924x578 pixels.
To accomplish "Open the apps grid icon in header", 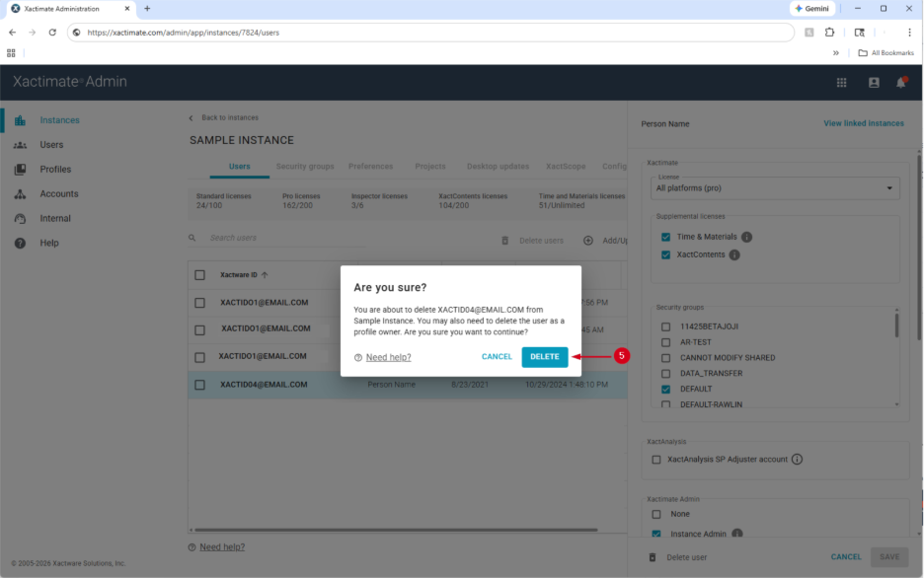I will [841, 83].
